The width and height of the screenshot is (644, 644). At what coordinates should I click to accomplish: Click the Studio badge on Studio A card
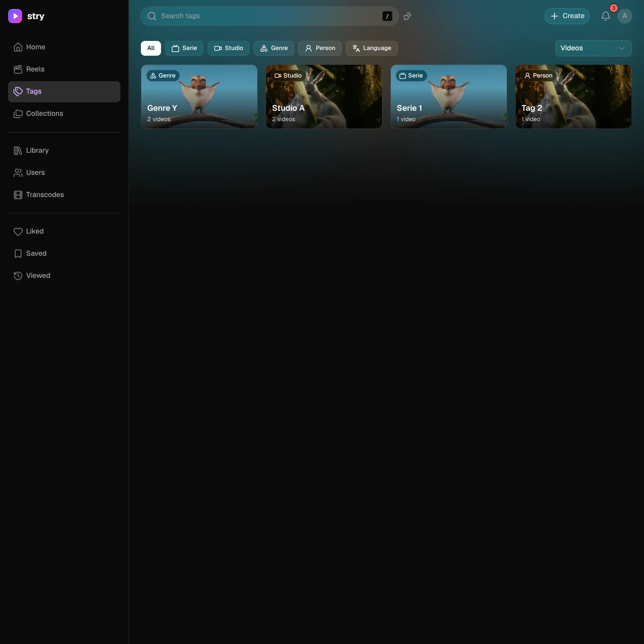coord(288,76)
